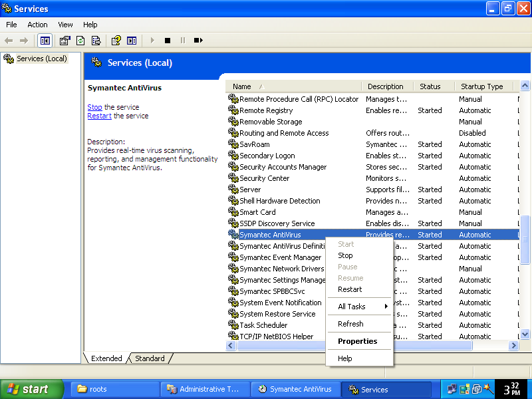Select the 'Symantec SPBBCSvc' service name

(272, 291)
